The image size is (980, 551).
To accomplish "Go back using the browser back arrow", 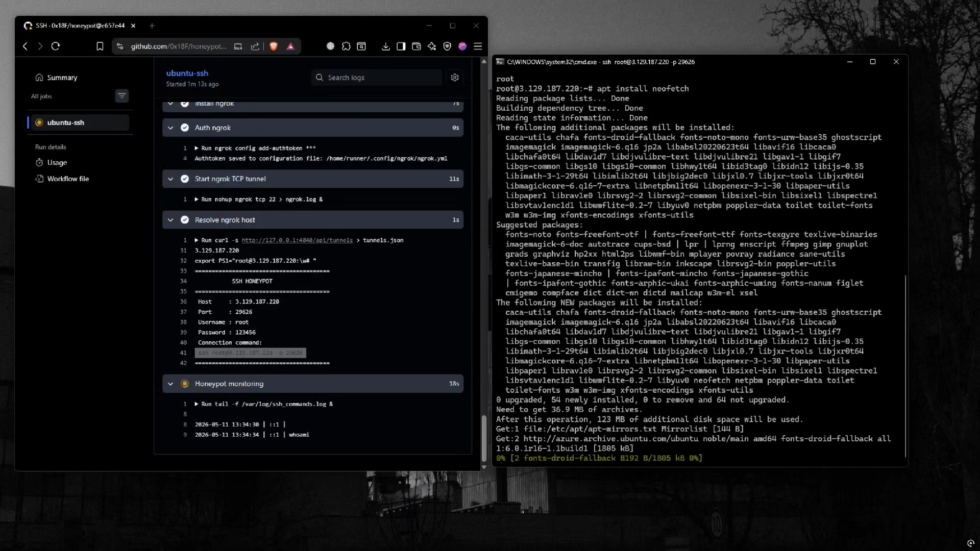I will (25, 46).
